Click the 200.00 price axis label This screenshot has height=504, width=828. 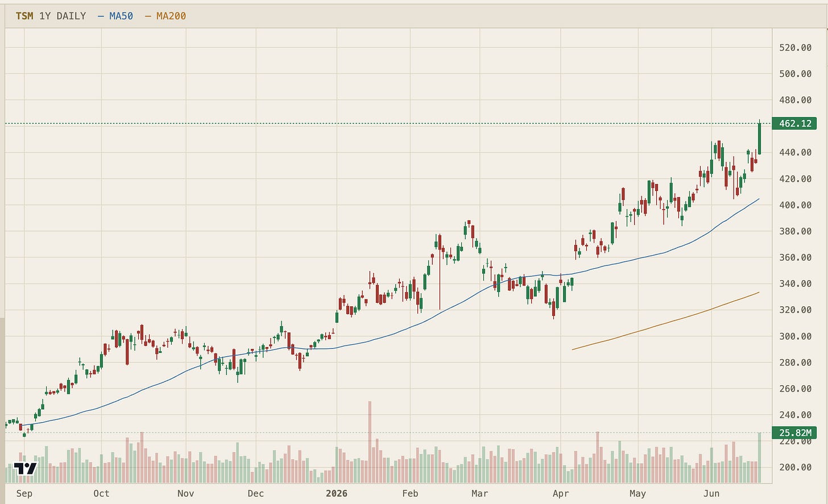795,468
